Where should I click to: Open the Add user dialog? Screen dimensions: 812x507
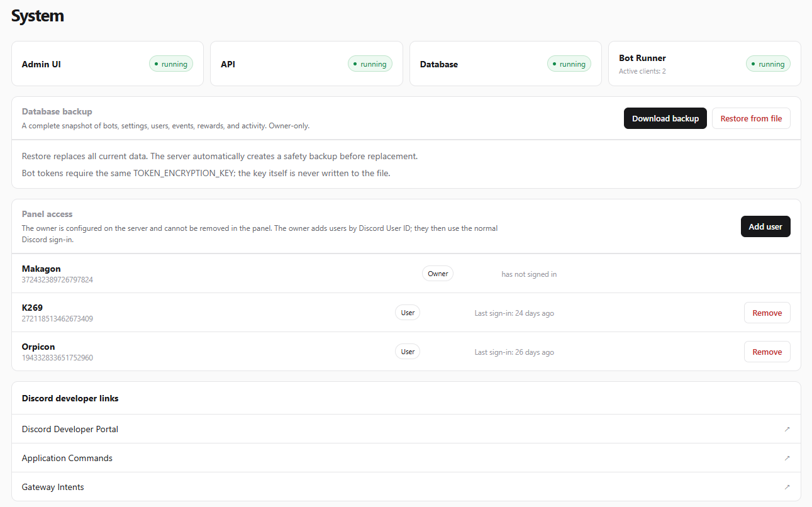click(765, 226)
